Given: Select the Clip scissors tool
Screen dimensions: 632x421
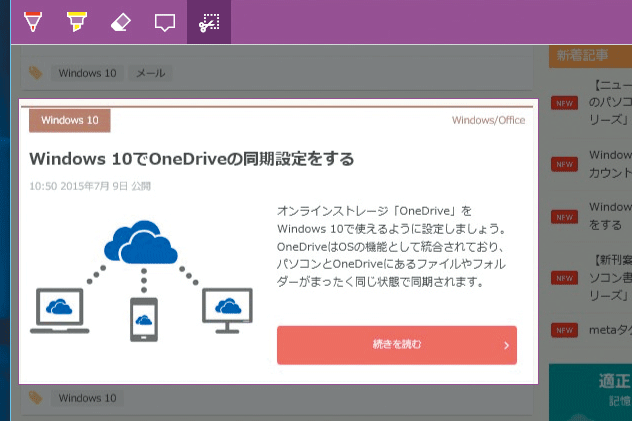Looking at the screenshot, I should 209,22.
